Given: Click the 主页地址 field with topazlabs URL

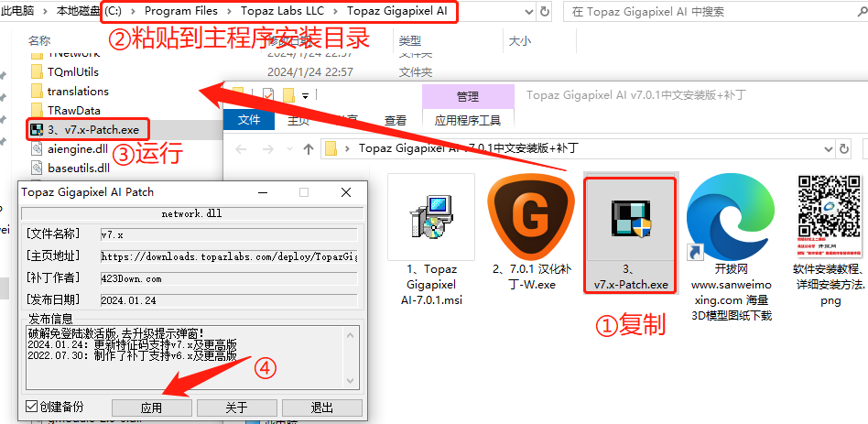Looking at the screenshot, I should [229, 256].
